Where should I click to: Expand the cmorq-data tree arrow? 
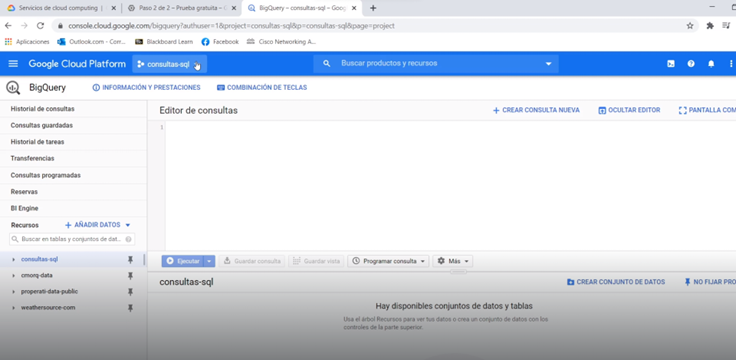pos(14,276)
